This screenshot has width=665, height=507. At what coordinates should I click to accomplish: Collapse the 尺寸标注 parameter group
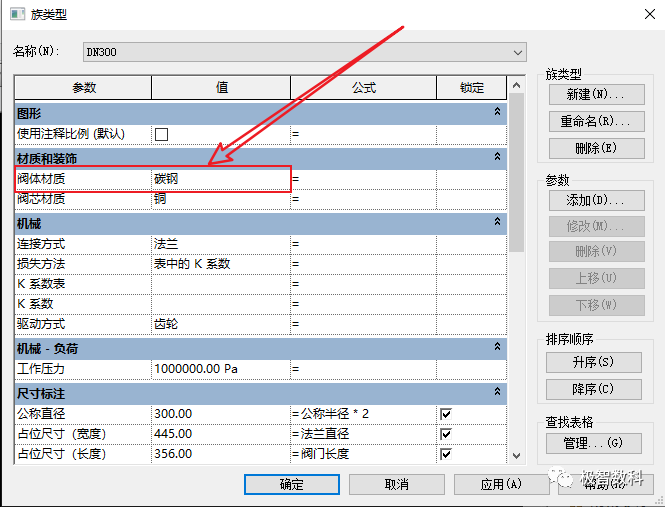pyautogui.click(x=497, y=392)
